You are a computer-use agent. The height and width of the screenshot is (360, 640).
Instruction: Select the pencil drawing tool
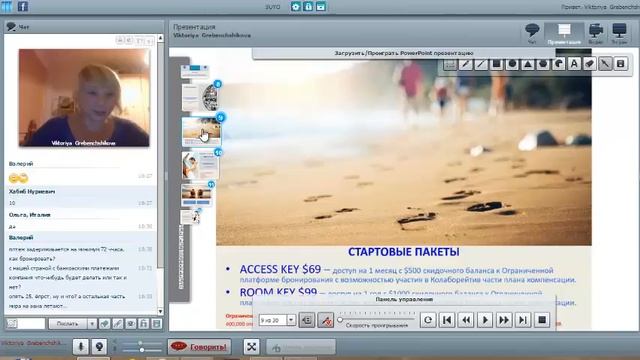point(465,64)
